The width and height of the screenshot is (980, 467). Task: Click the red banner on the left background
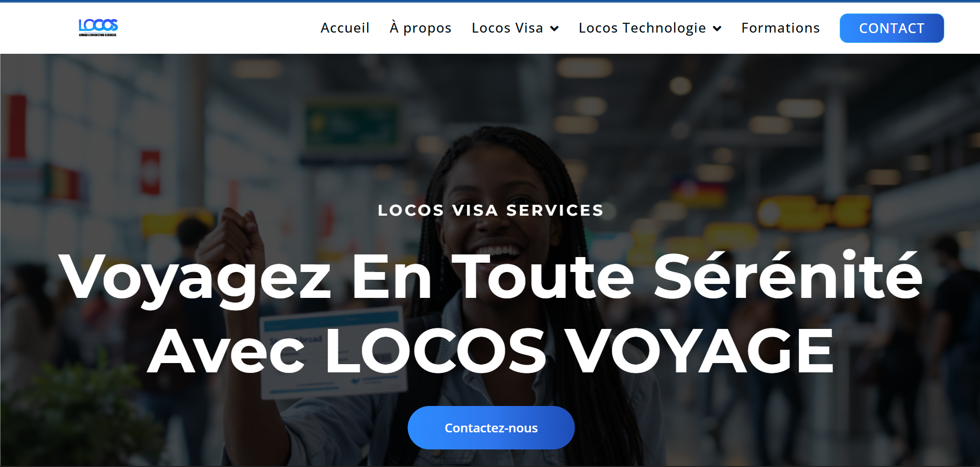pyautogui.click(x=17, y=127)
